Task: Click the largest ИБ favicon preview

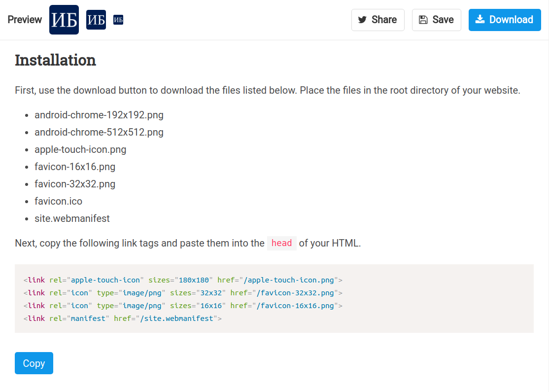Action: click(x=64, y=20)
